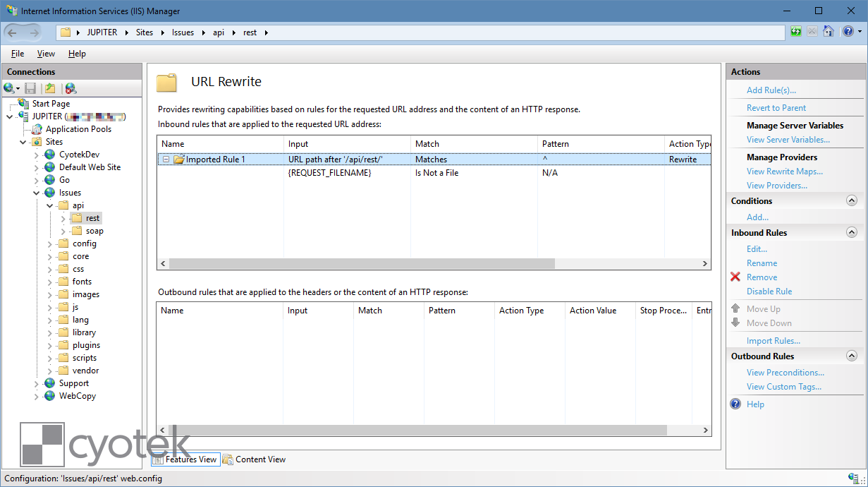The image size is (868, 487).
Task: Click the View Server Variables... link
Action: click(x=788, y=140)
